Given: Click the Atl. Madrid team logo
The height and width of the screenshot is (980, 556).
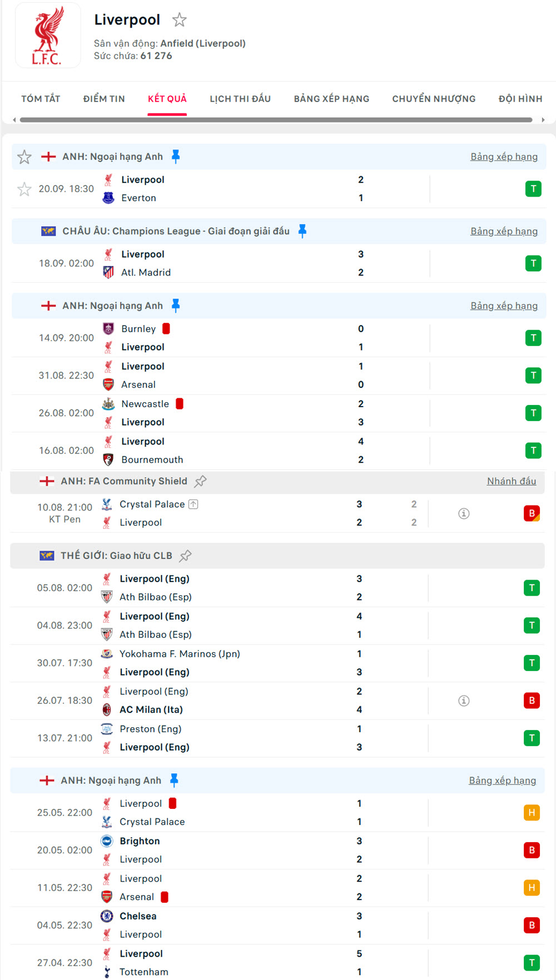Looking at the screenshot, I should (107, 272).
